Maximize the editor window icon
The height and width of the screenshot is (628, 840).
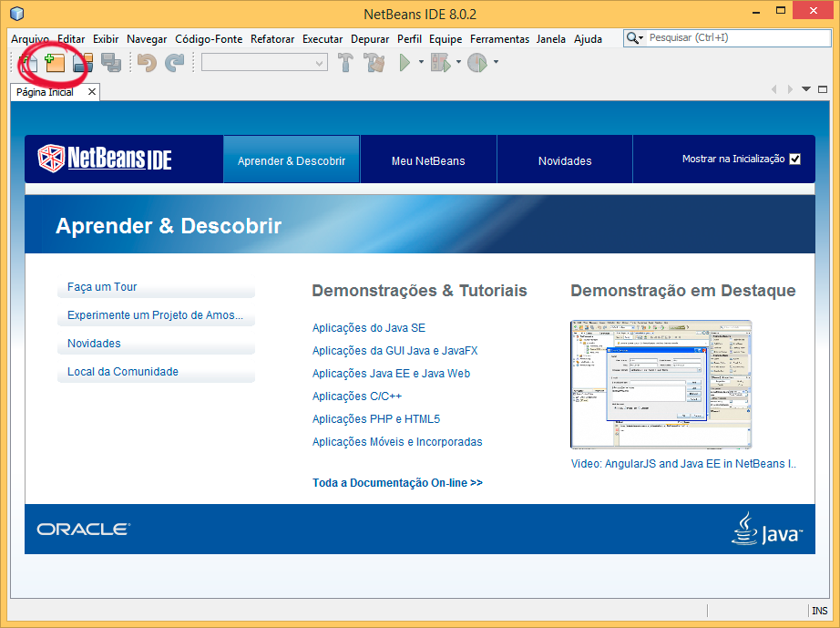[823, 89]
